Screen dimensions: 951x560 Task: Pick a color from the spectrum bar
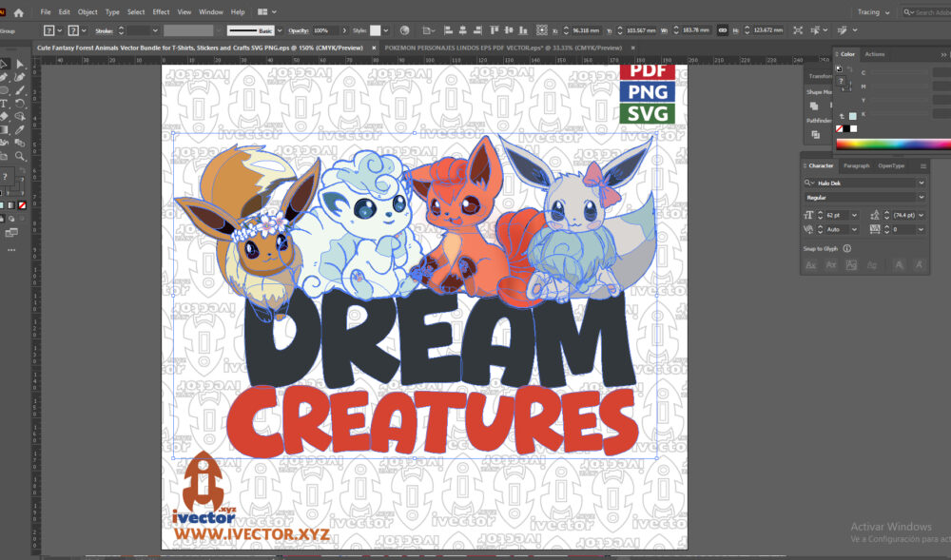pos(893,145)
